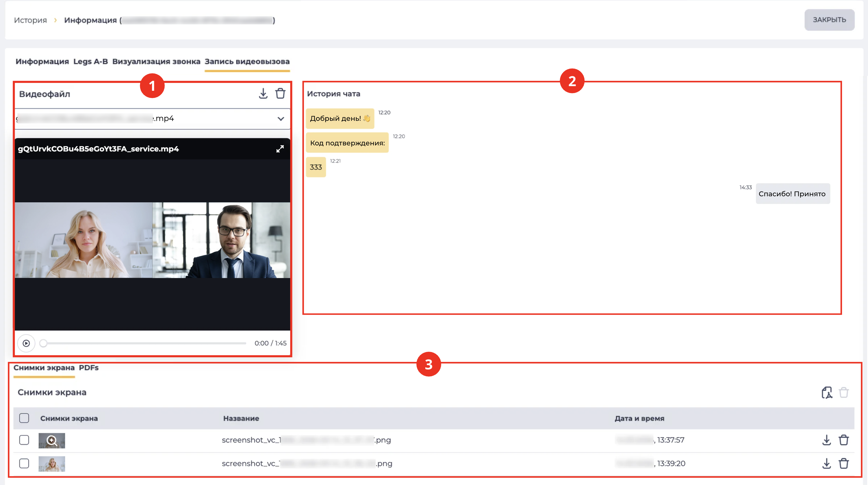This screenshot has width=868, height=485.
Task: Delete screenshot taken at 13:39:20
Action: [x=844, y=463]
